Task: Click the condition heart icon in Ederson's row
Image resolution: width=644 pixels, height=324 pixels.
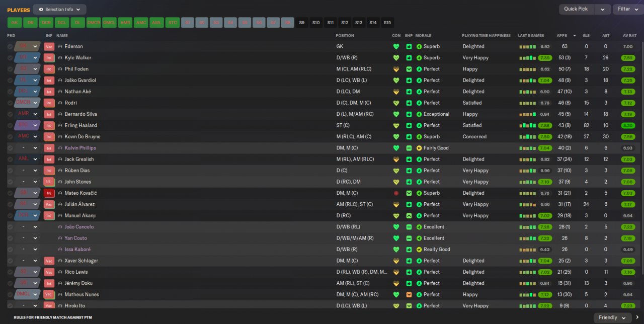Action: pyautogui.click(x=396, y=47)
